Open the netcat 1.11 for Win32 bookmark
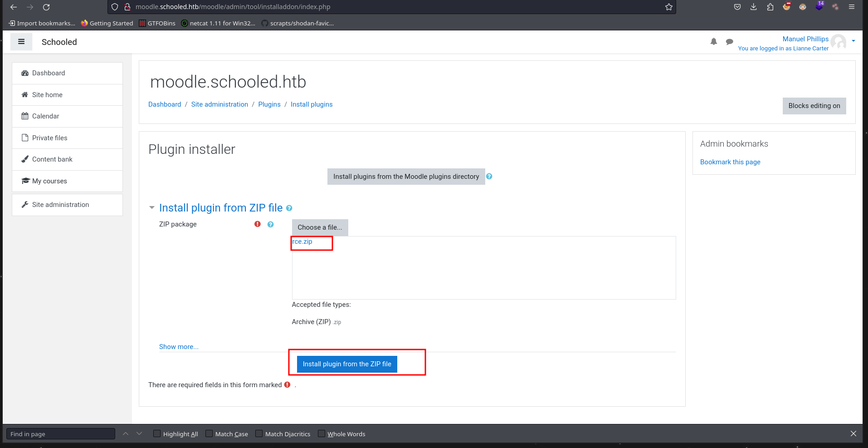This screenshot has height=448, width=868. [218, 23]
